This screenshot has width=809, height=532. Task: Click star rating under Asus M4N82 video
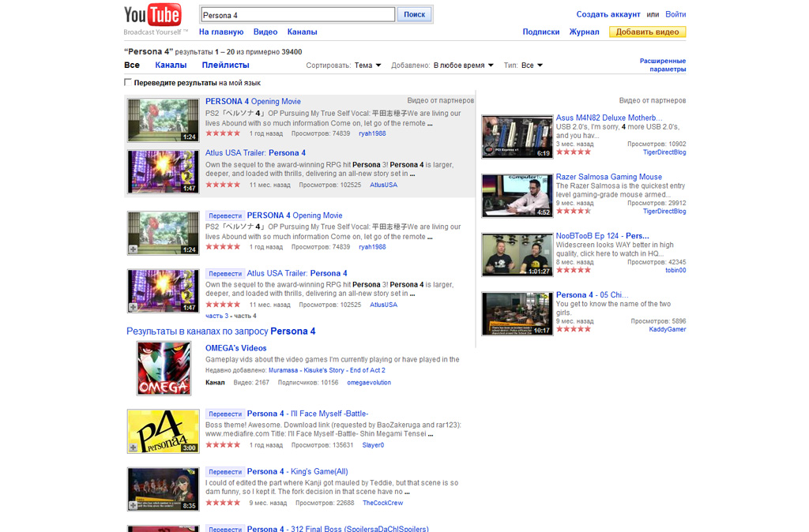pyautogui.click(x=574, y=152)
